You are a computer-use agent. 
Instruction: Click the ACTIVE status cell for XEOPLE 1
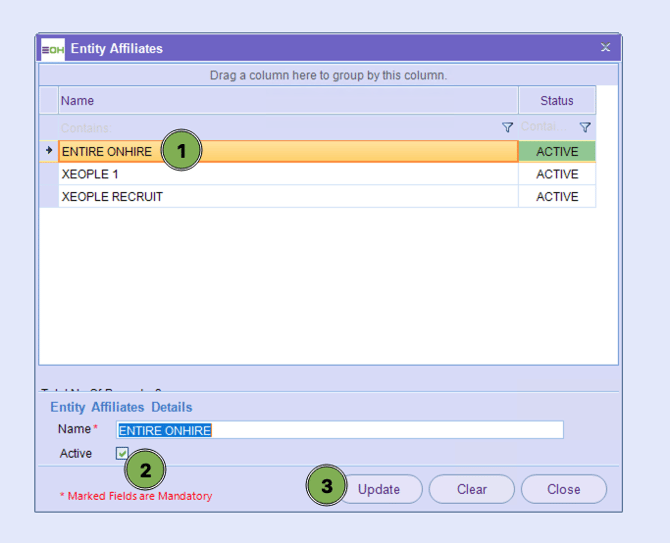click(557, 174)
